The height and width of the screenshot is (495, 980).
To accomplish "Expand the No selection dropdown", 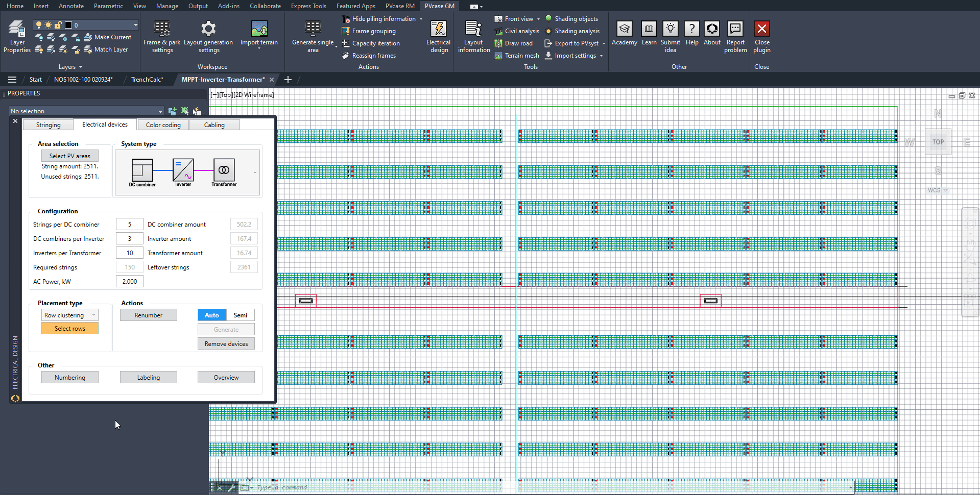I will point(160,111).
